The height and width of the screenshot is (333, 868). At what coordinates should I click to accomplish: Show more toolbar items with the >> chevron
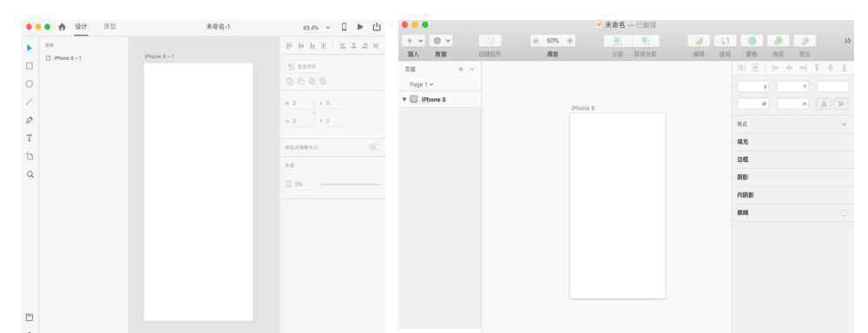tap(847, 41)
